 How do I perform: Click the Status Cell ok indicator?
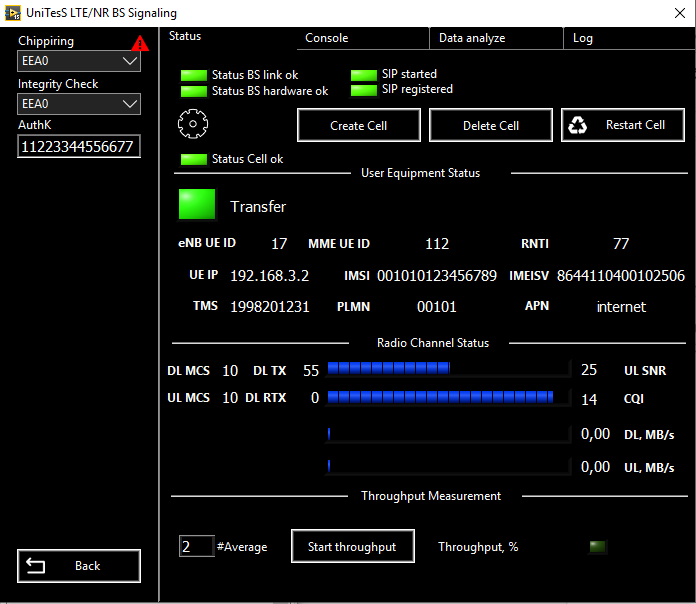pyautogui.click(x=193, y=160)
